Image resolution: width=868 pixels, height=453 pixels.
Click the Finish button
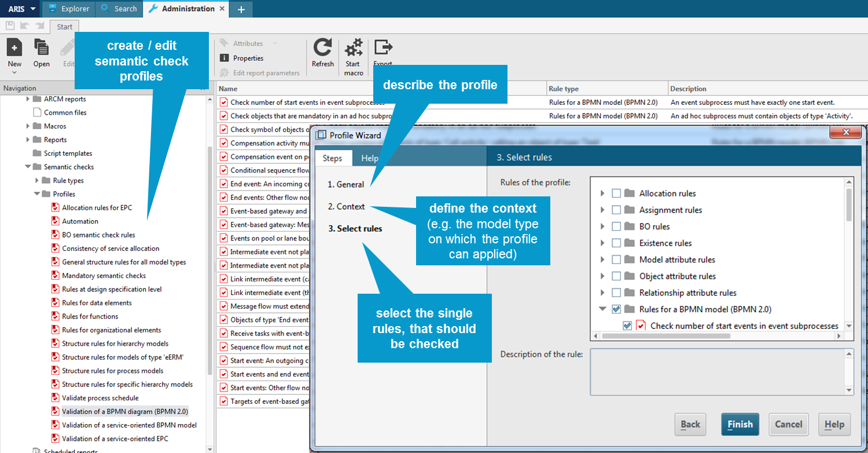coord(740,424)
